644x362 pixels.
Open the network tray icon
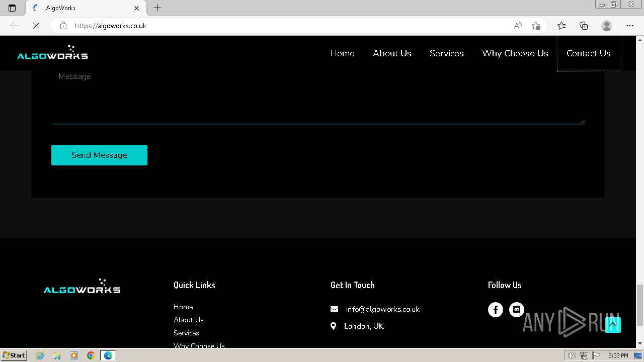click(584, 355)
